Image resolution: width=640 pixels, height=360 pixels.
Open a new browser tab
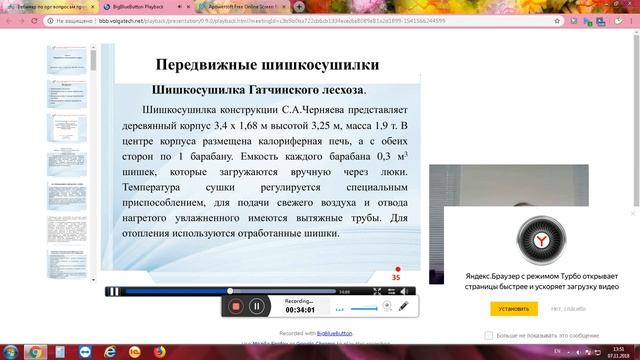pos(299,7)
